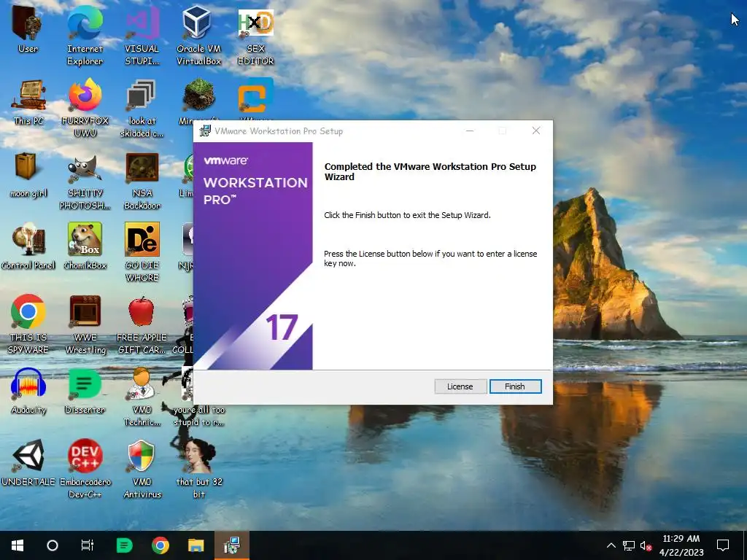This screenshot has width=747, height=560.
Task: Open network status tray icon
Action: click(628, 545)
